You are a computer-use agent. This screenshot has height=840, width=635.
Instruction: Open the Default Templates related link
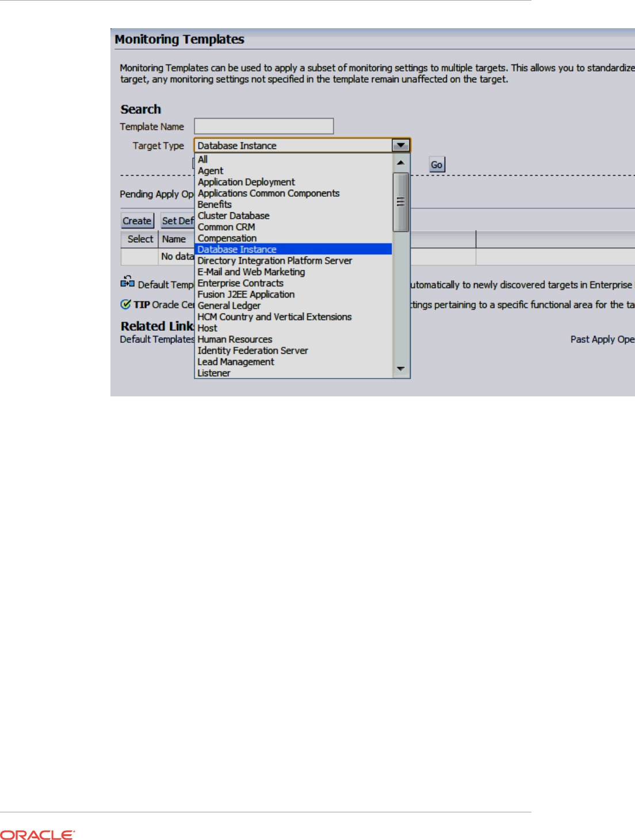point(157,339)
